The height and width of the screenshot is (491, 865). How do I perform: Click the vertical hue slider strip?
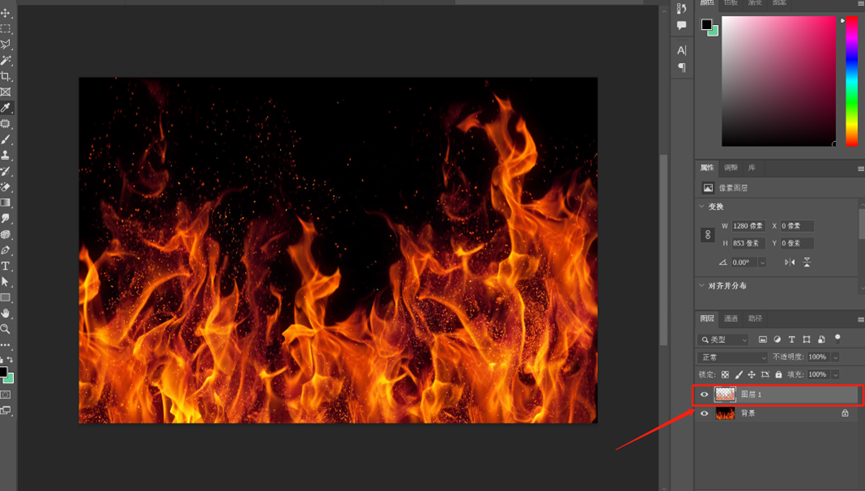point(851,80)
